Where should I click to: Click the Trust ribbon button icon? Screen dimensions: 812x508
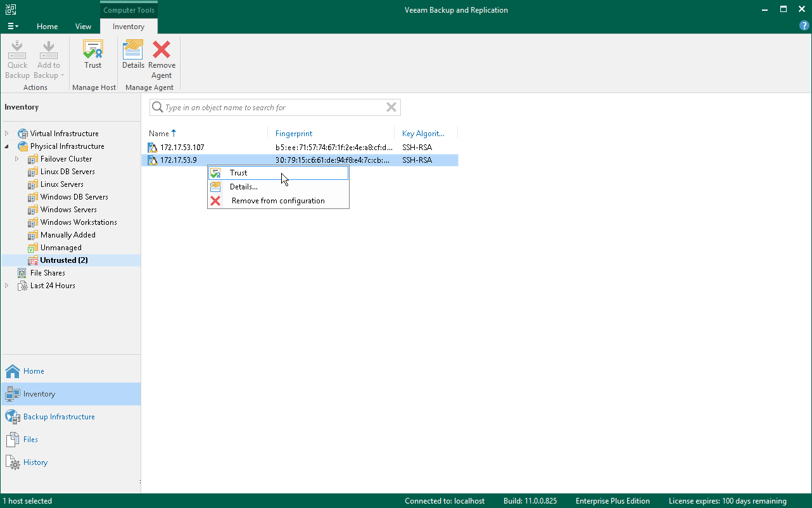(x=93, y=49)
